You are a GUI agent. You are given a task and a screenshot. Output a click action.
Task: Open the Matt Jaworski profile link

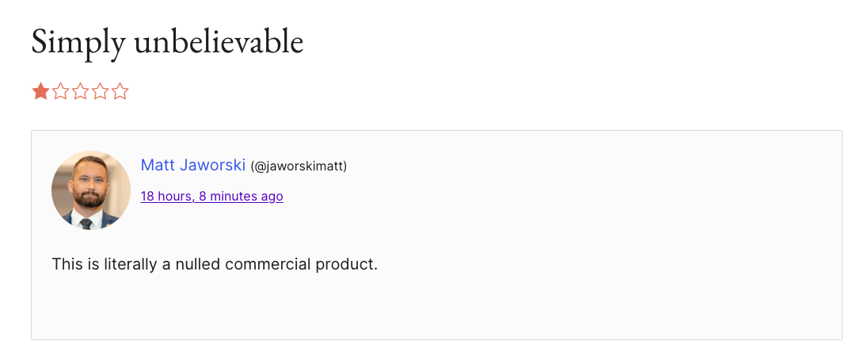tap(192, 165)
